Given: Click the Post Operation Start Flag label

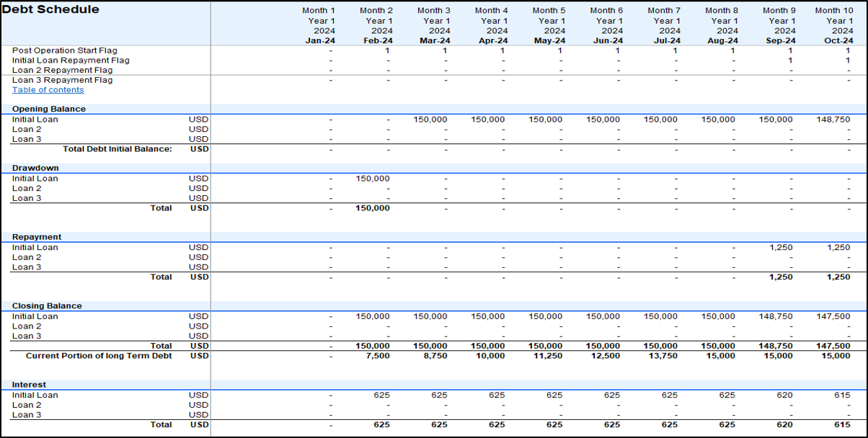Looking at the screenshot, I should 64,50.
